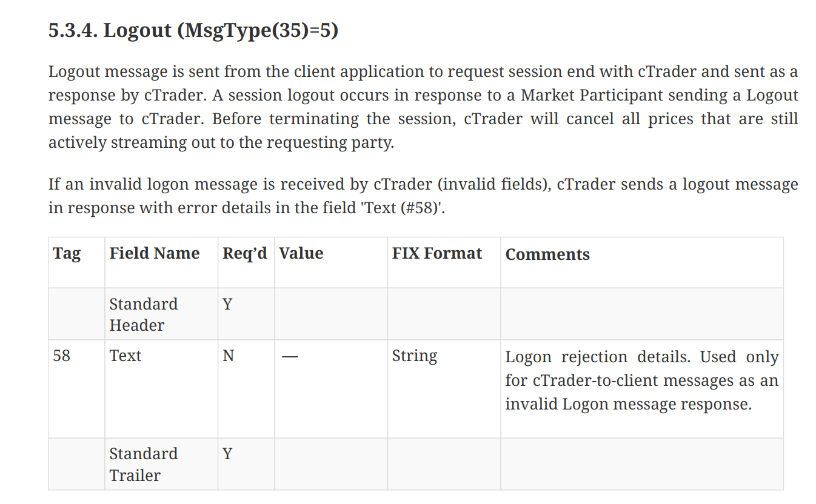Click the Req'd column header
Image resolution: width=816 pixels, height=504 pixels.
245,253
